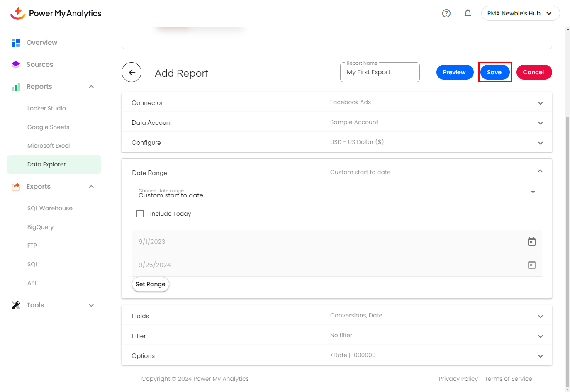Expand the Tools sidebar menu
The width and height of the screenshot is (570, 392).
[x=91, y=305]
